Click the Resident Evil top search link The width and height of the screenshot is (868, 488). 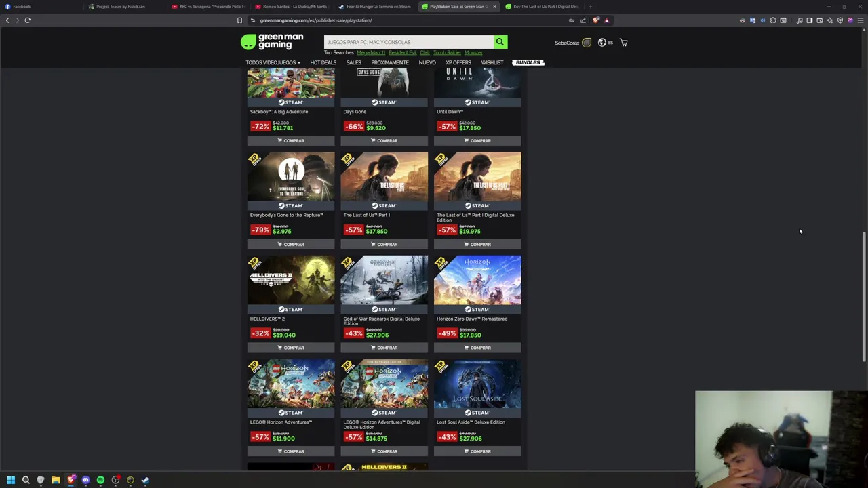[x=402, y=53]
